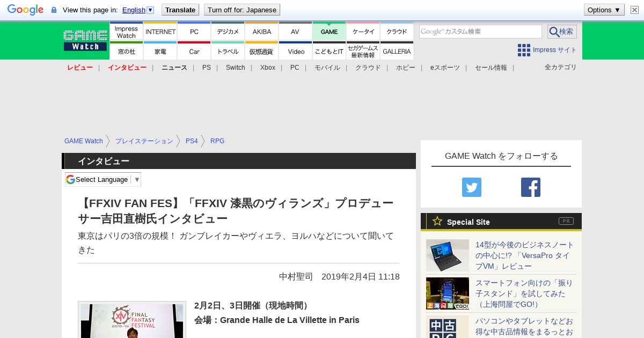Open the インタビュー category menu
The height and width of the screenshot is (338, 644).
click(127, 68)
